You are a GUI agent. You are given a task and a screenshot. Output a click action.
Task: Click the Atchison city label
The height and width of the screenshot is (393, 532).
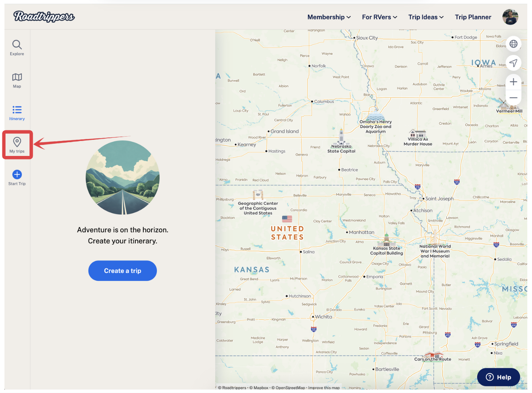pyautogui.click(x=423, y=210)
